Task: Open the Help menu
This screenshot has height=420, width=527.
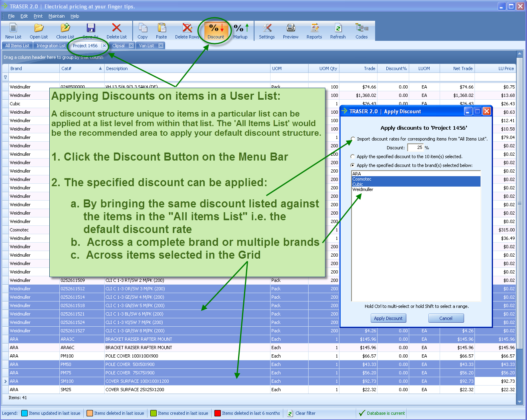Action: point(75,16)
